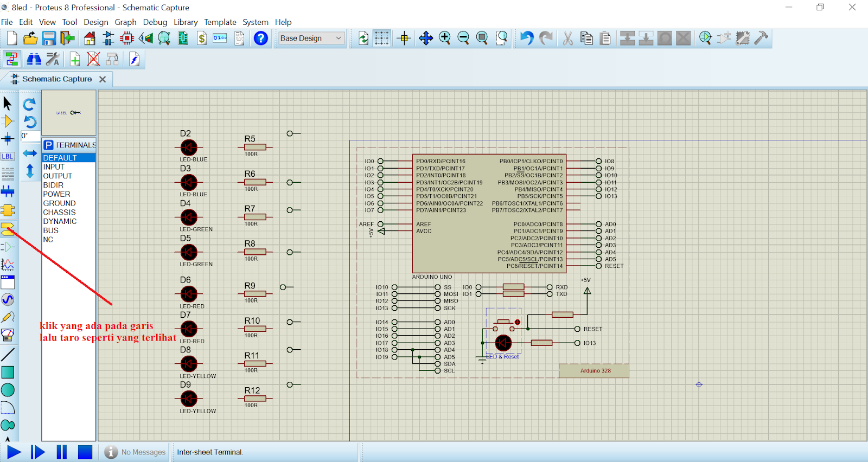Click the Home page icon

tap(90, 38)
